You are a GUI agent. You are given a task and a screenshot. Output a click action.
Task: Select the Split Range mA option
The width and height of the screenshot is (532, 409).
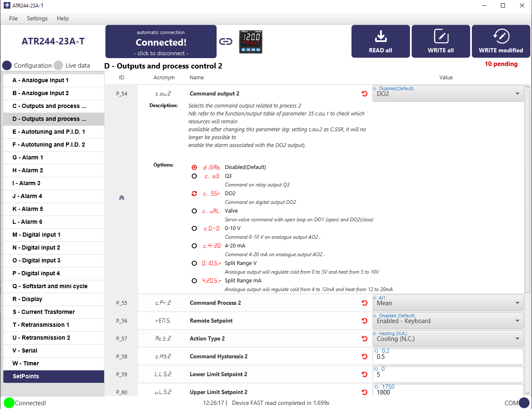pos(194,281)
